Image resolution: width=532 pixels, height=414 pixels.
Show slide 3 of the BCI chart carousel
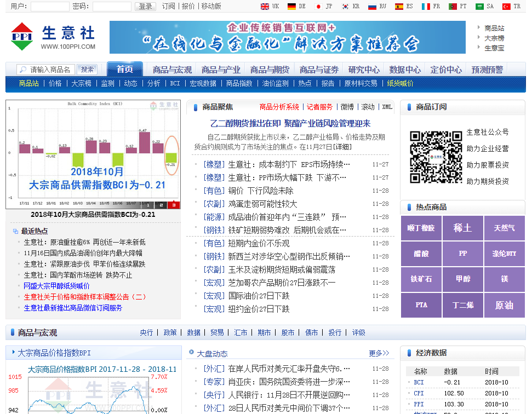174,205
